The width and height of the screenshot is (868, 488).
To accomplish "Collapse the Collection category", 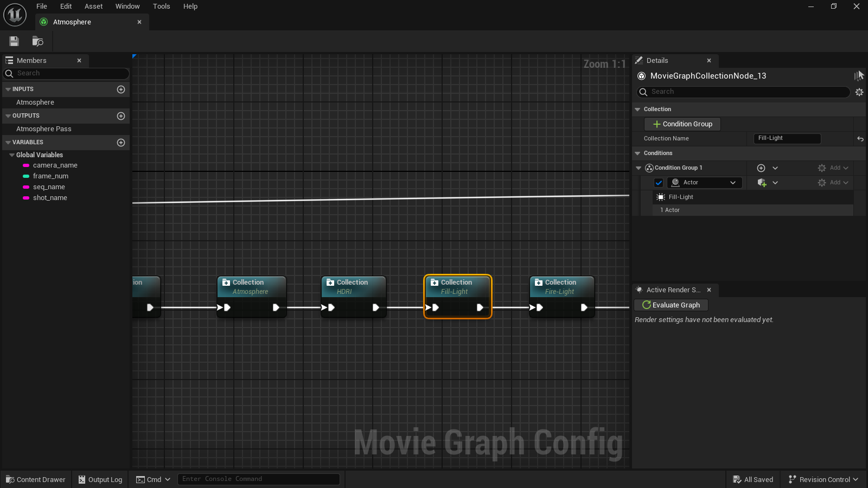I will tap(637, 110).
